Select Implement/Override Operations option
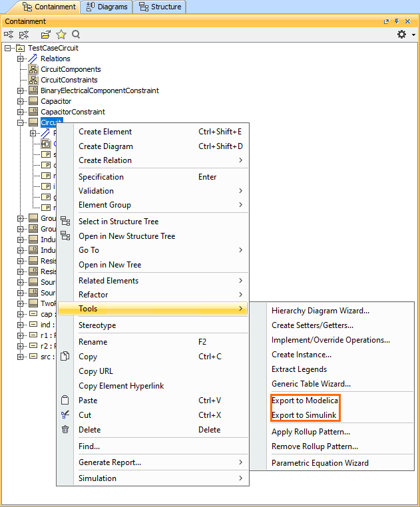 (x=332, y=340)
